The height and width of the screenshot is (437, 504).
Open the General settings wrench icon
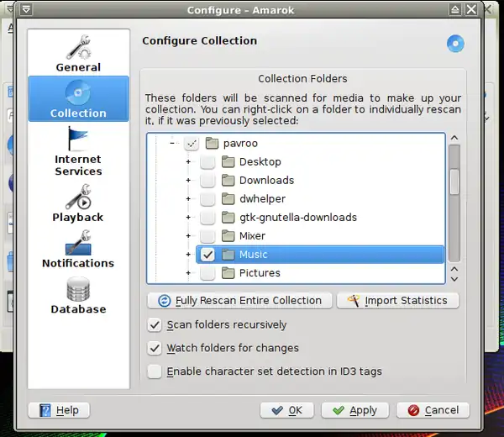click(x=78, y=47)
